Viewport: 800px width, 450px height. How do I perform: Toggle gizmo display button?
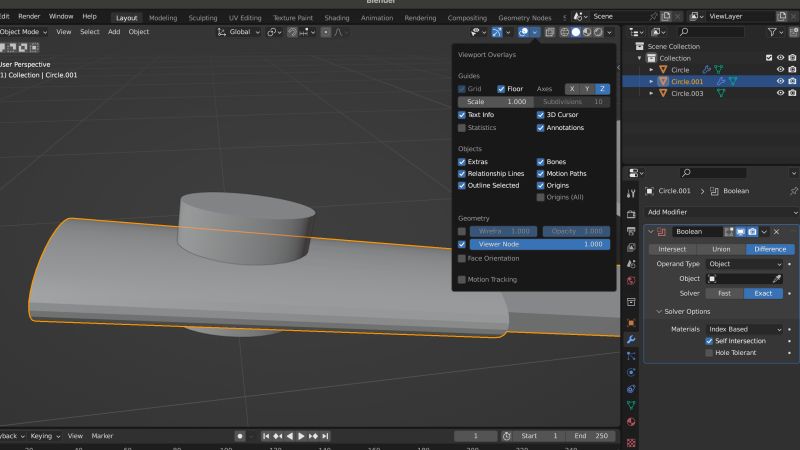pos(497,32)
